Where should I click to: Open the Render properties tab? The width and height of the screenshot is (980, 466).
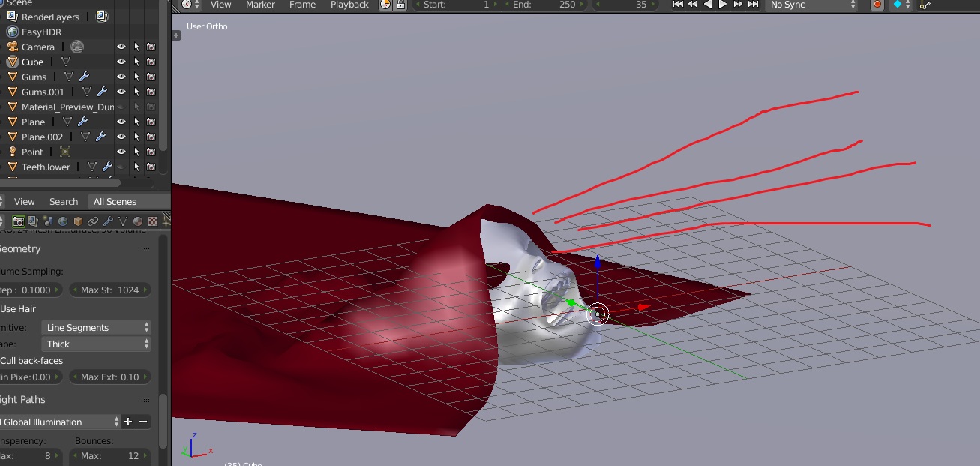coord(19,221)
